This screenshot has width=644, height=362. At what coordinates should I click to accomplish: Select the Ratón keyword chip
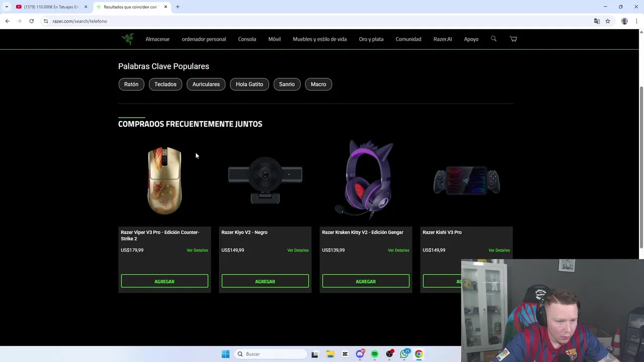click(x=131, y=84)
